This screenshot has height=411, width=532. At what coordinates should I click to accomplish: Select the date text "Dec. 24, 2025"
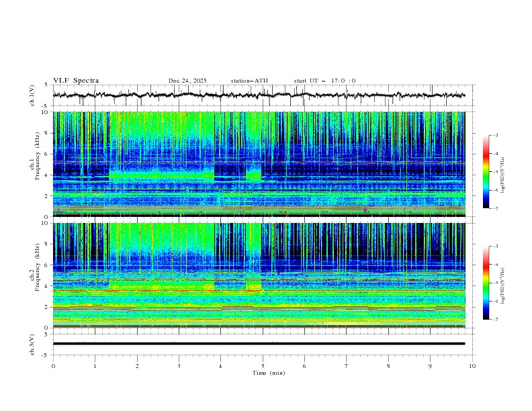(187, 81)
